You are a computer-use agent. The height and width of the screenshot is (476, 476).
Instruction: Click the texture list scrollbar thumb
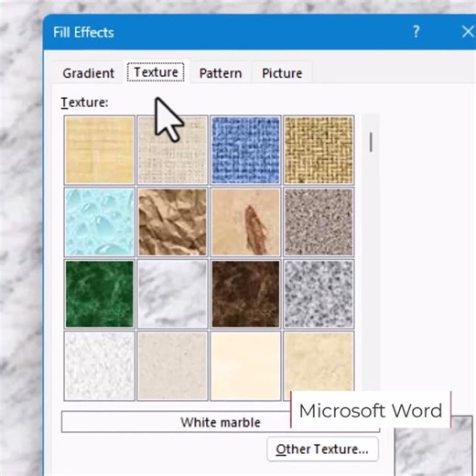(371, 142)
